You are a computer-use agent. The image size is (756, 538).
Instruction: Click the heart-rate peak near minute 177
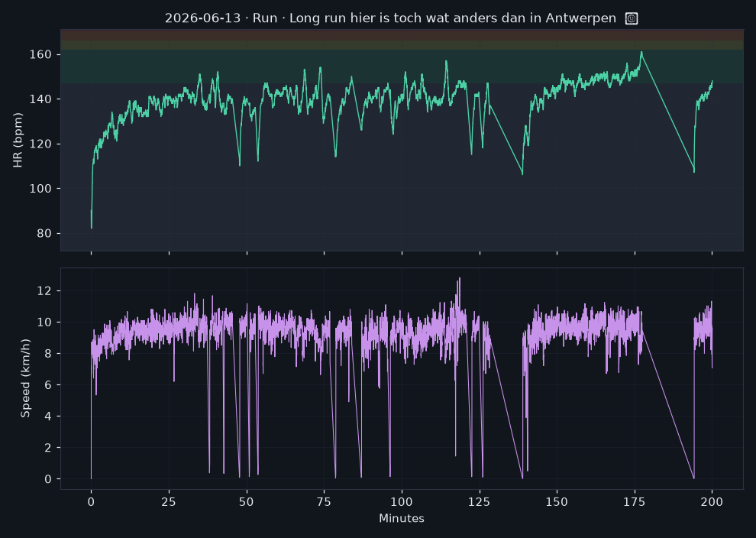pos(641,52)
